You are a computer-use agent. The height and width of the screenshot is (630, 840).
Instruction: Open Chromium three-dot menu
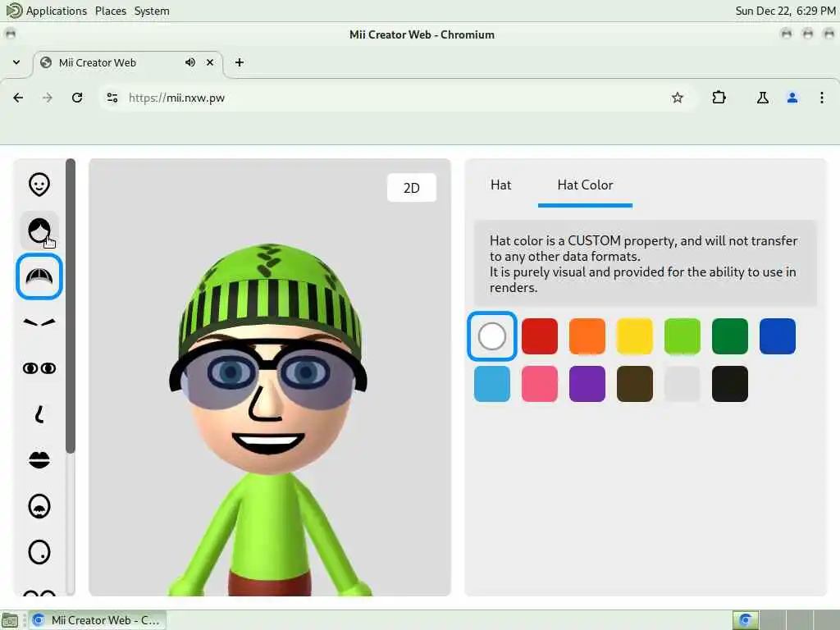(x=822, y=98)
